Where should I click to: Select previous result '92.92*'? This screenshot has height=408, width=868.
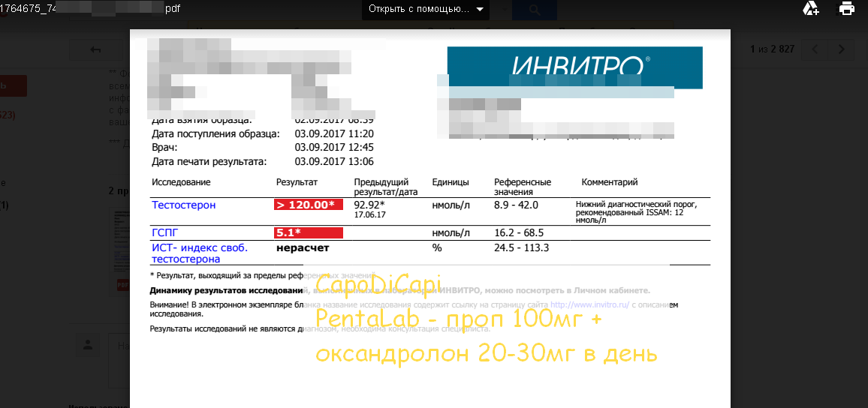(x=369, y=205)
